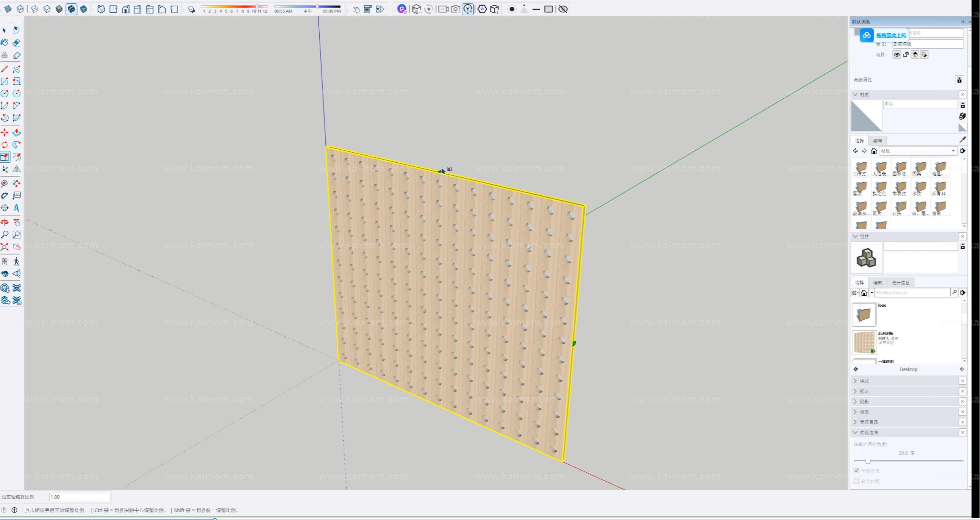Activate the Move tool
This screenshot has height=520, width=980.
pos(5,132)
